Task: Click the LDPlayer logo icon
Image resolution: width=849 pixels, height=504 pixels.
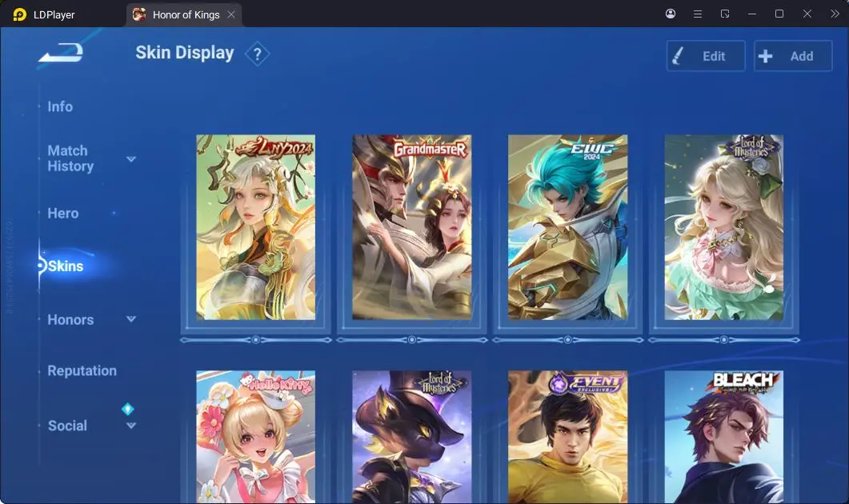Action: [x=19, y=14]
